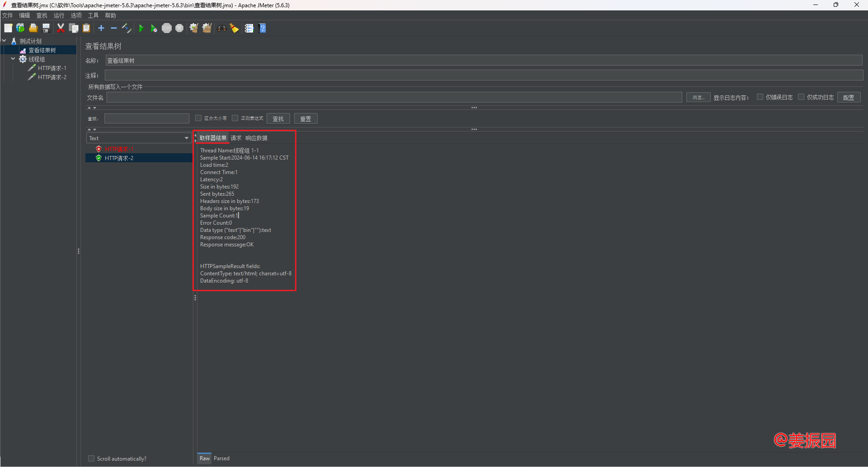The width and height of the screenshot is (868, 467).
Task: Click the 名称 input field
Action: (484, 61)
